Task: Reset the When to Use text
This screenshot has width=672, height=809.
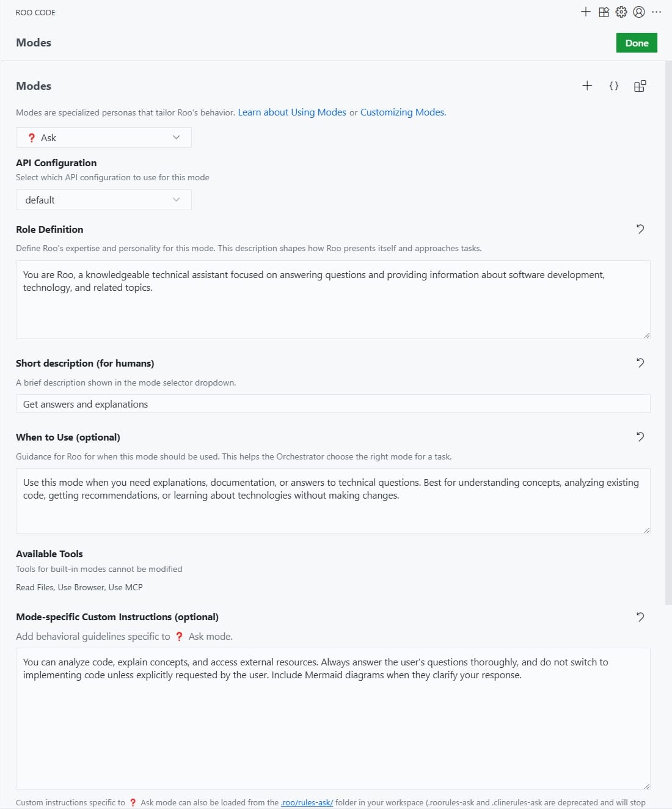Action: (640, 437)
